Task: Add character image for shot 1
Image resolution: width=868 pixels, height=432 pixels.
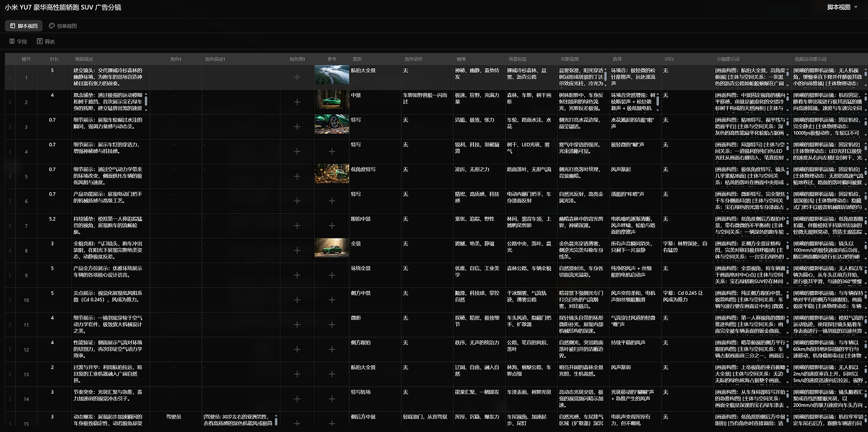Action: [x=297, y=77]
